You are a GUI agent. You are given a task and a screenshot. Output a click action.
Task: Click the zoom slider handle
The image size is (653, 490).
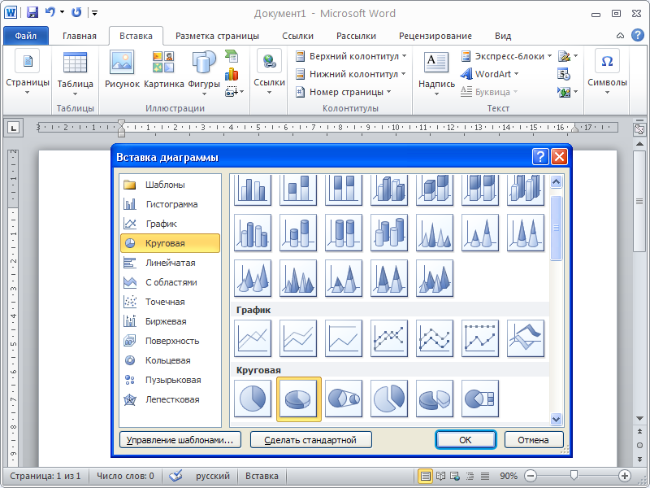[x=574, y=475]
